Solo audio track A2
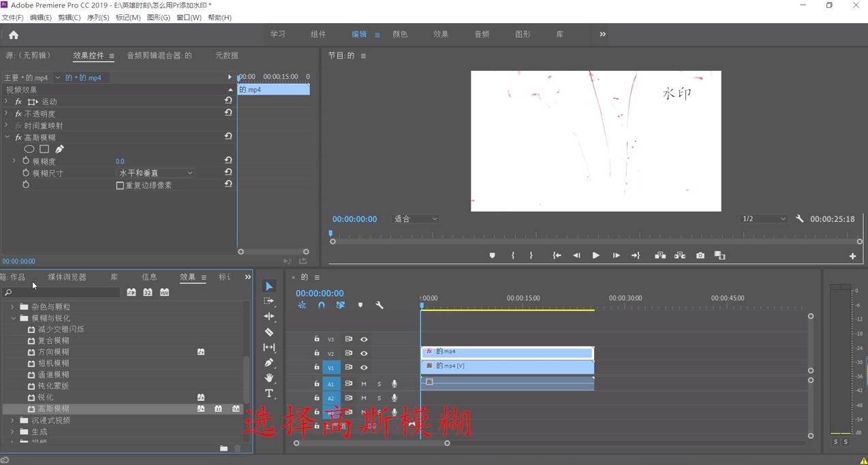This screenshot has width=868, height=465. coord(379,398)
